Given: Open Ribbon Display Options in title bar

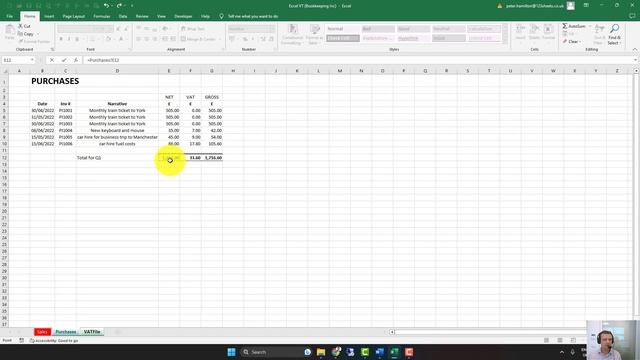Looking at the screenshot, I should [x=586, y=5].
